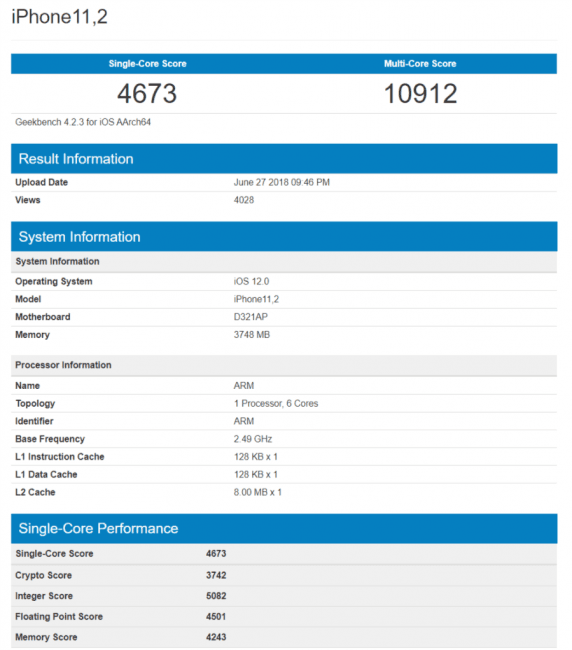The image size is (572, 650).
Task: Click the iPhone11,2 page title
Action: point(59,17)
